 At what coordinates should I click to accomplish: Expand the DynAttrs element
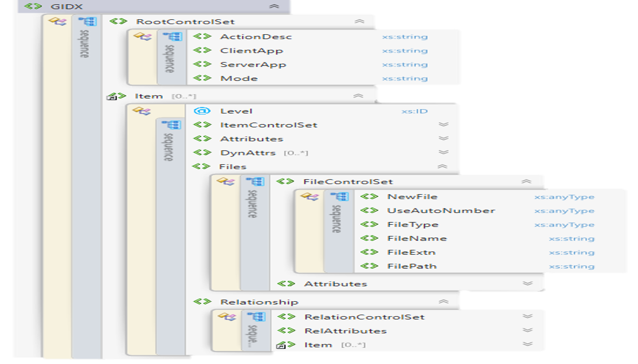[x=443, y=153]
